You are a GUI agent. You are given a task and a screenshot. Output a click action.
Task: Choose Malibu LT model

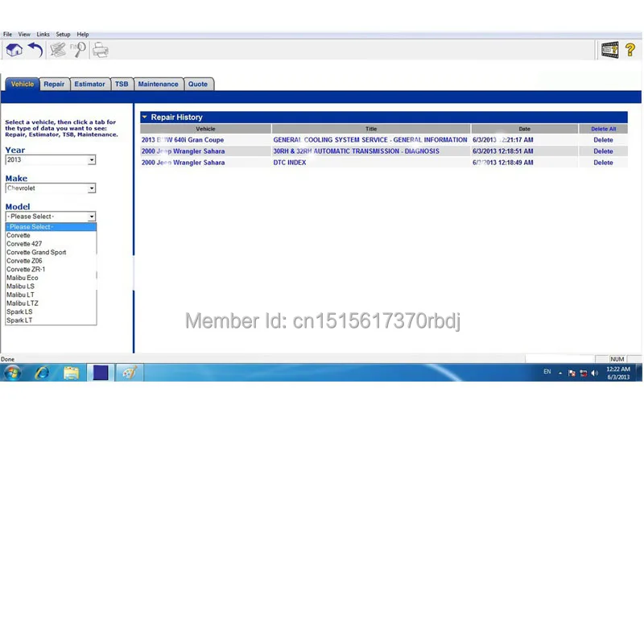click(51, 295)
